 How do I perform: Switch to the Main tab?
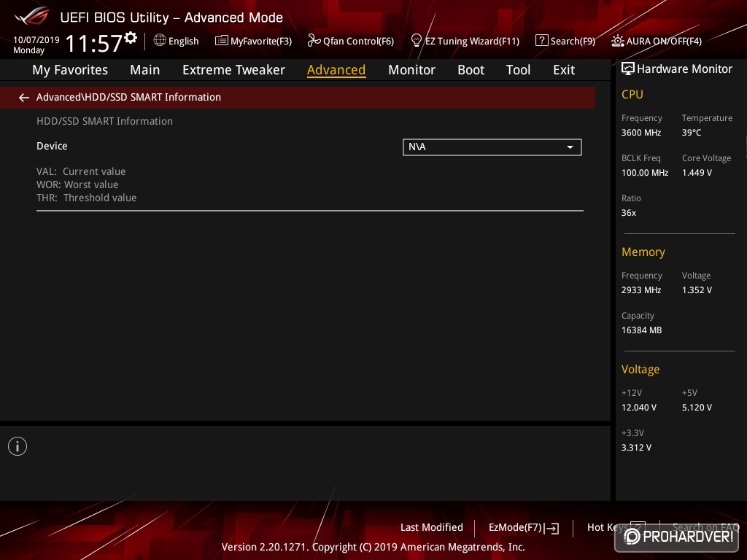(x=145, y=70)
